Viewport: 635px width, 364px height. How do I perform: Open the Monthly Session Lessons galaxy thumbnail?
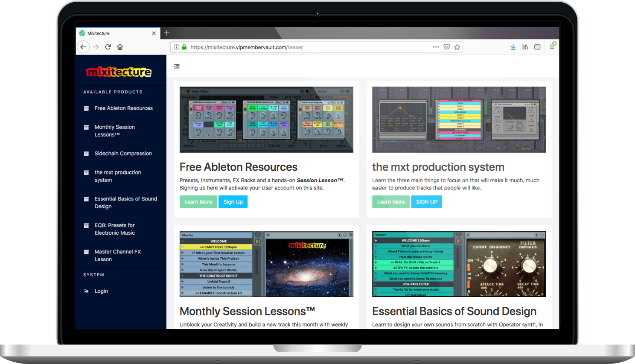point(266,264)
